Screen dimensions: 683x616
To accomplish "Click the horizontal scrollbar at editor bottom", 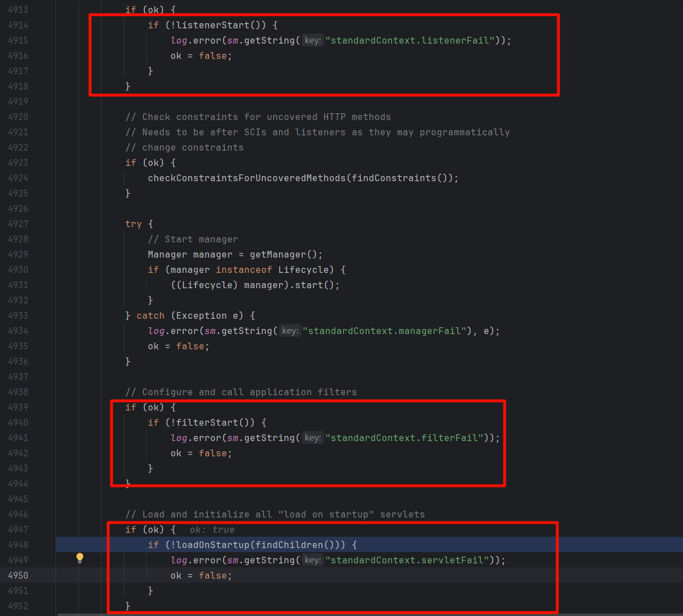I will pos(340,614).
